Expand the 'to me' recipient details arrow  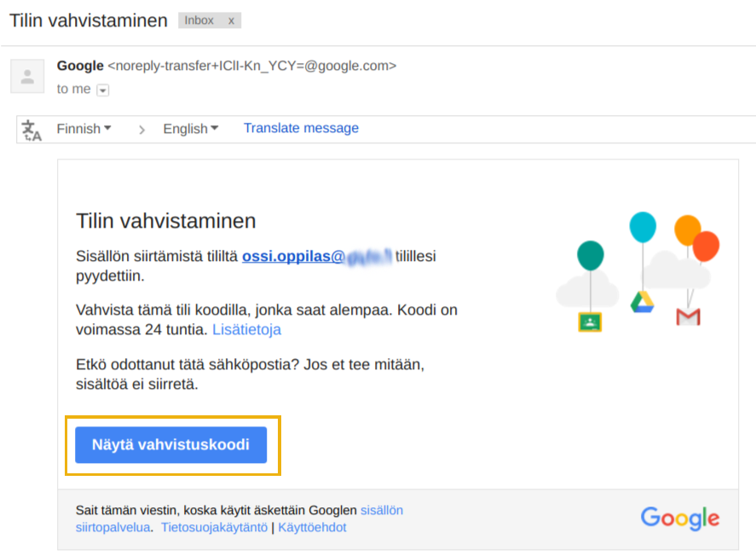click(102, 90)
